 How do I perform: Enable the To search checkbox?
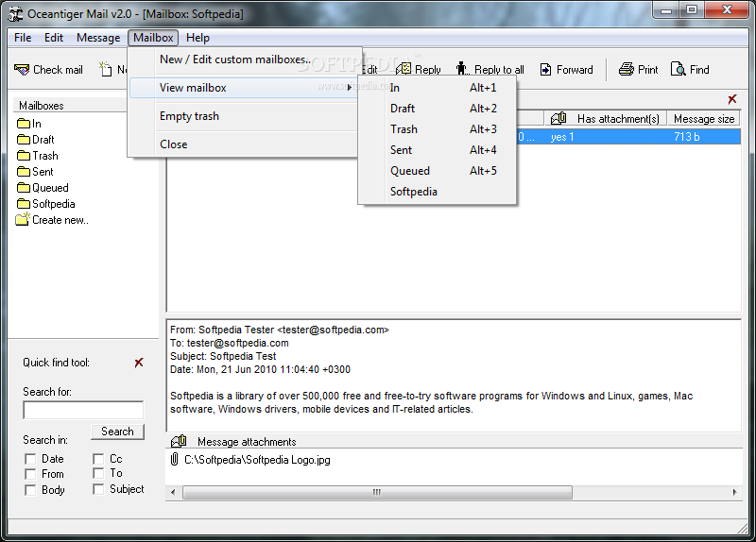click(98, 473)
